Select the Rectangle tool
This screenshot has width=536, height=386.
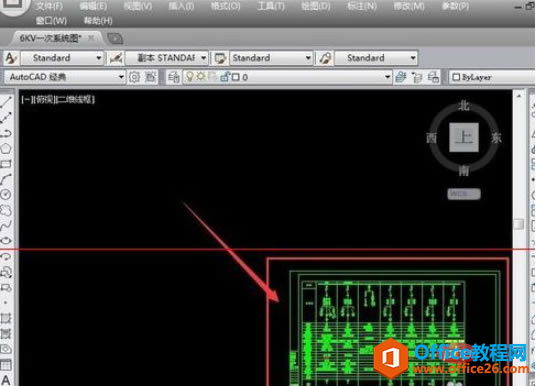(x=6, y=164)
